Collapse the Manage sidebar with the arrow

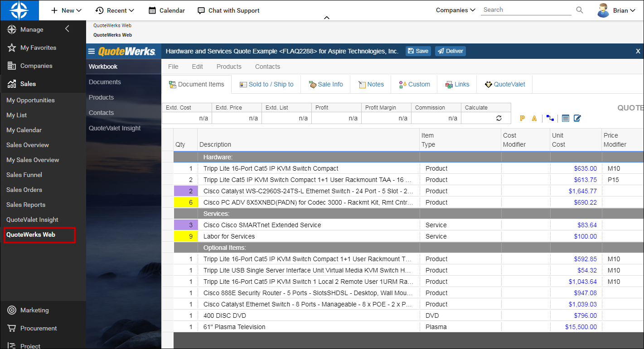click(x=67, y=29)
